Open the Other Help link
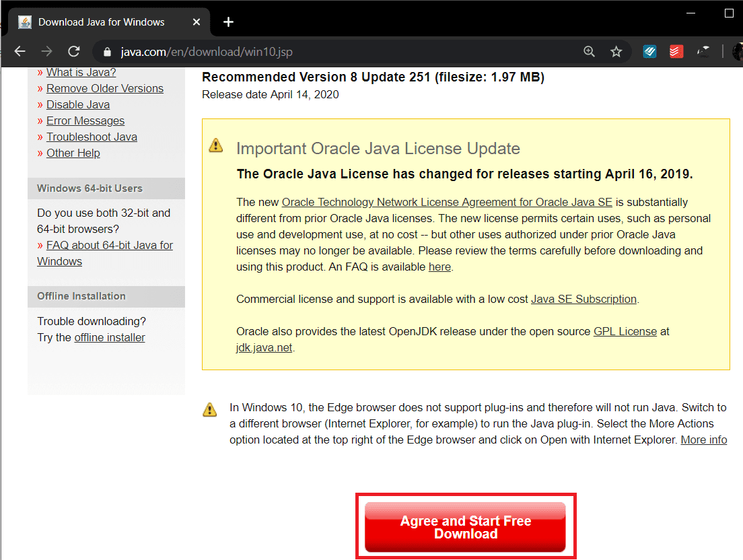Image resolution: width=743 pixels, height=560 pixels. [x=73, y=153]
